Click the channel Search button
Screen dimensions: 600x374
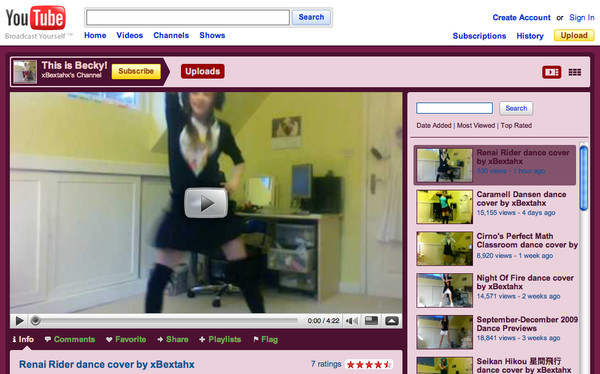click(x=516, y=108)
